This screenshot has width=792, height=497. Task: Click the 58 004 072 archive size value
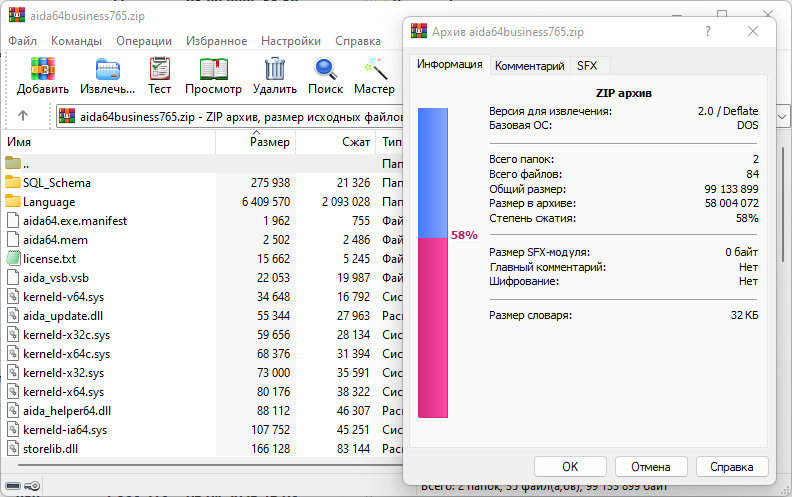point(732,203)
